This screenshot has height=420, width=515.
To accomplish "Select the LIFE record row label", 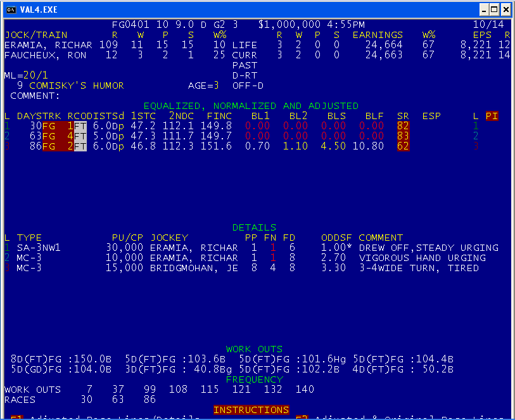I will click(245, 45).
